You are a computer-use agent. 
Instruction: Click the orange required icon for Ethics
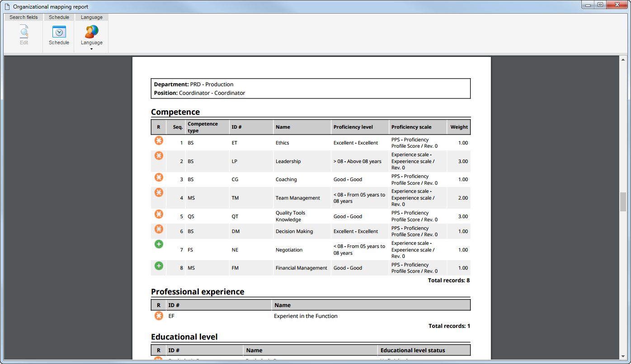point(159,140)
